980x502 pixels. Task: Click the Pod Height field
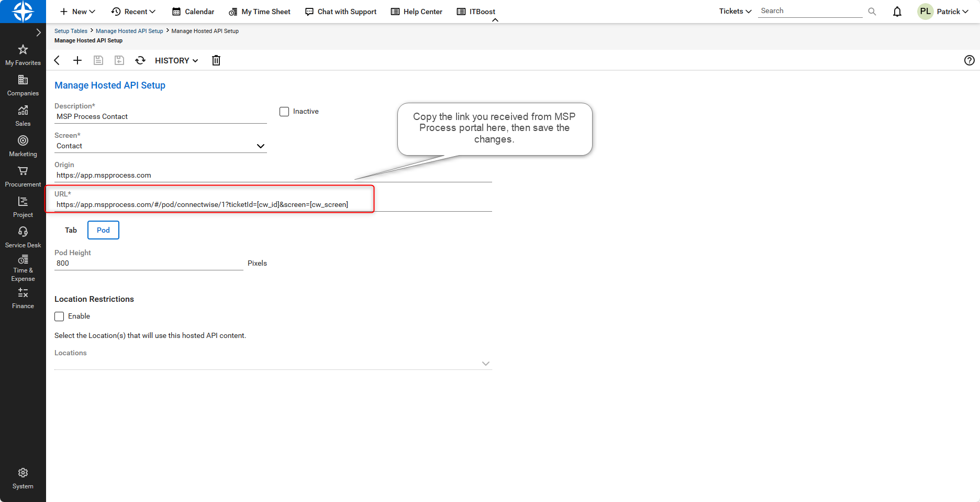click(x=149, y=264)
